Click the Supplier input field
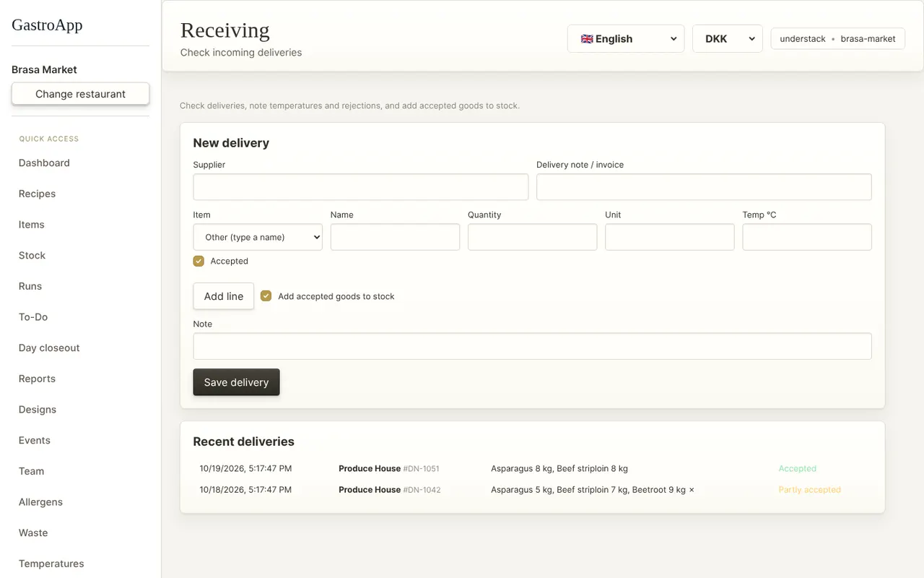The width and height of the screenshot is (924, 578). click(x=361, y=187)
